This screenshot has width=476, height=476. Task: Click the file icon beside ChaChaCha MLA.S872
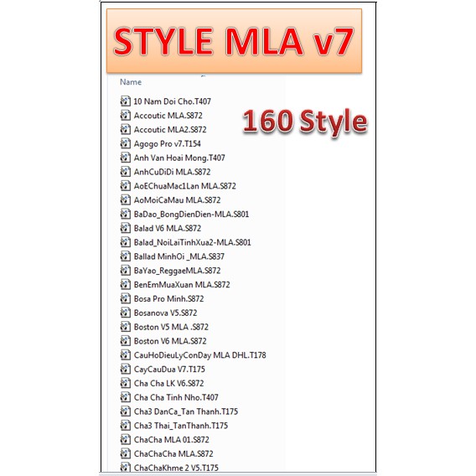coord(126,453)
